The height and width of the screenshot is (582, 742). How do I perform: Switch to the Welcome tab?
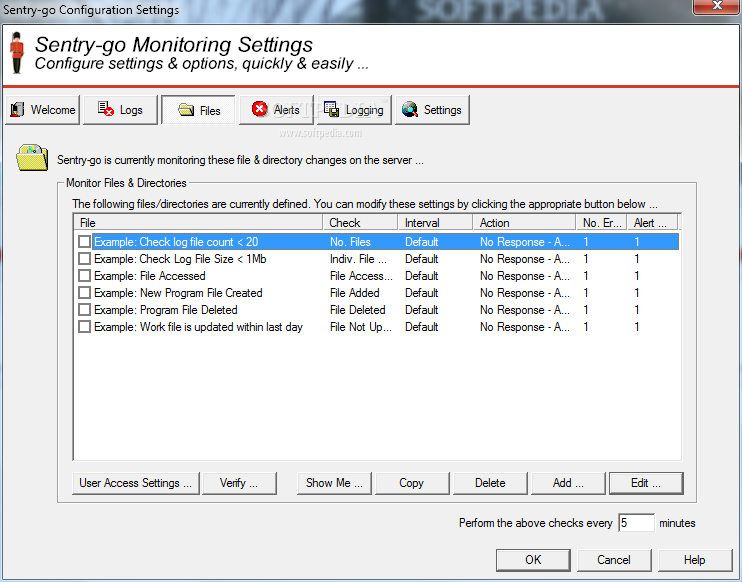(43, 110)
